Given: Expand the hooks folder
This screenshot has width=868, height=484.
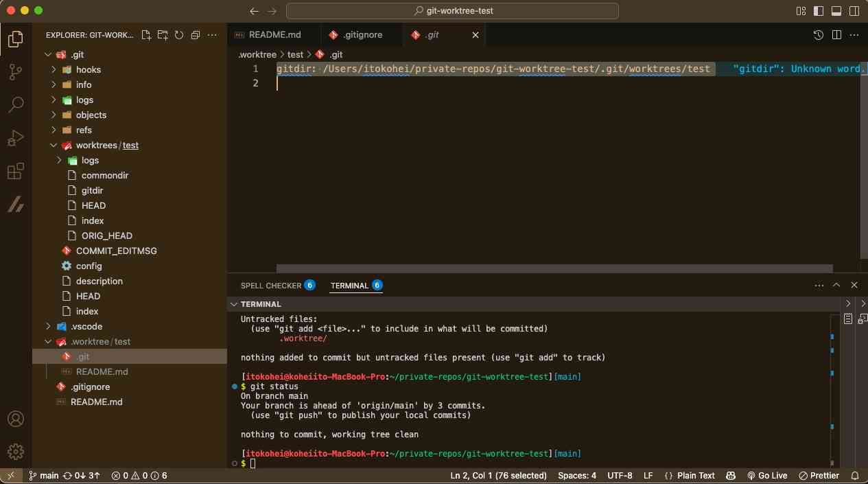Looking at the screenshot, I should (88, 69).
